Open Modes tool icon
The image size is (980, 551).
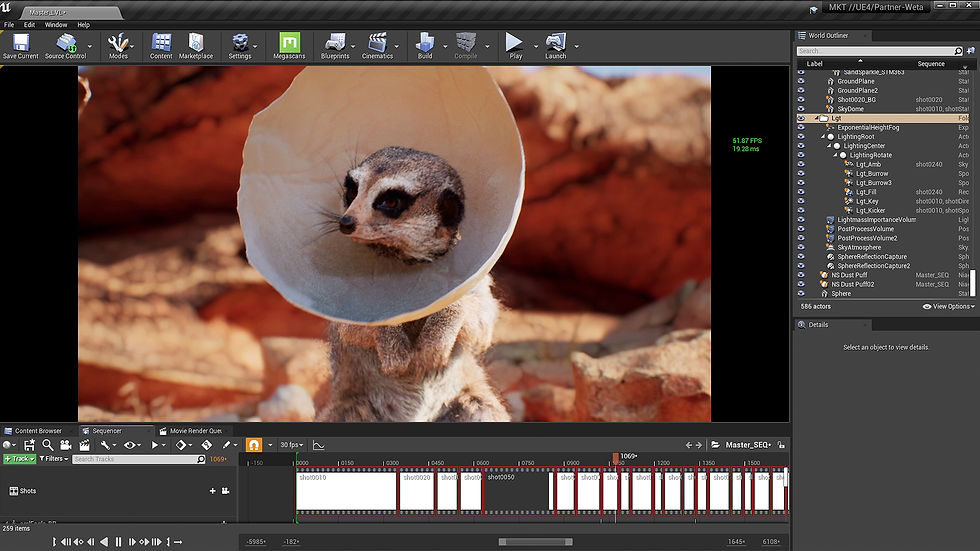tap(118, 46)
